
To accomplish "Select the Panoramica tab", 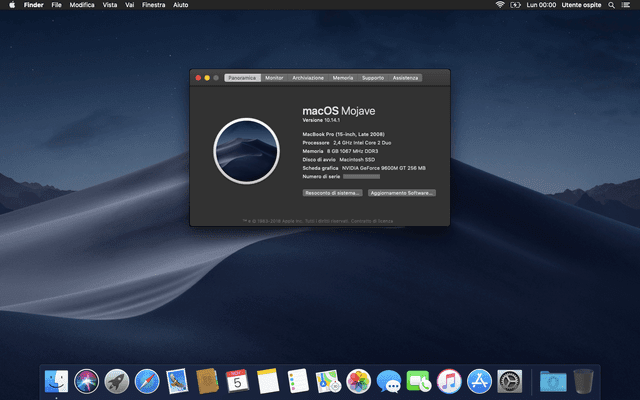I will point(242,78).
